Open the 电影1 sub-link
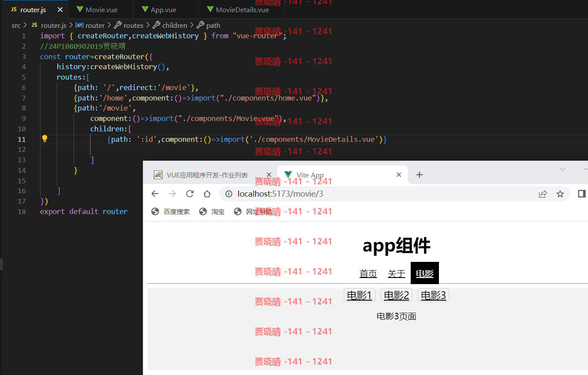This screenshot has width=588, height=375. pyautogui.click(x=359, y=295)
